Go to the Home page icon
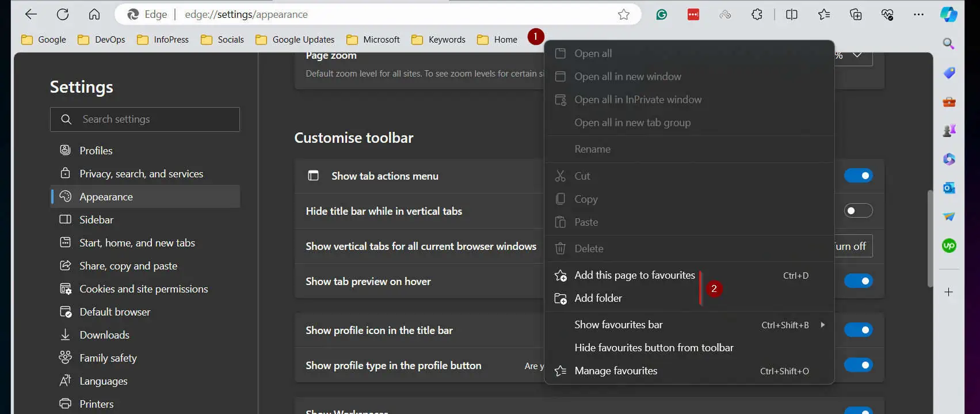The height and width of the screenshot is (414, 980). pyautogui.click(x=94, y=14)
